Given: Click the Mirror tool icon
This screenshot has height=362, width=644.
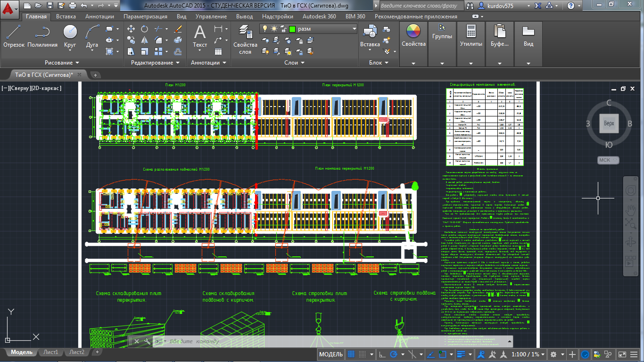Looking at the screenshot, I should pyautogui.click(x=144, y=40).
